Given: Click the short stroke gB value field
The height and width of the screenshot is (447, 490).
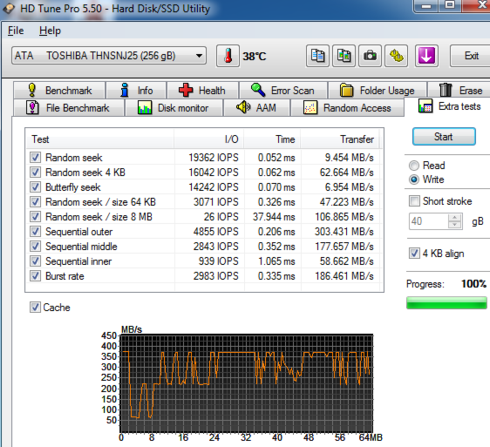Looking at the screenshot, I should (429, 221).
